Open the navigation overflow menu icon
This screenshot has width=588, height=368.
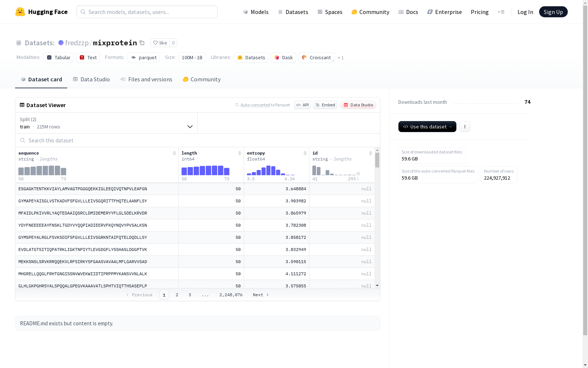pos(501,12)
